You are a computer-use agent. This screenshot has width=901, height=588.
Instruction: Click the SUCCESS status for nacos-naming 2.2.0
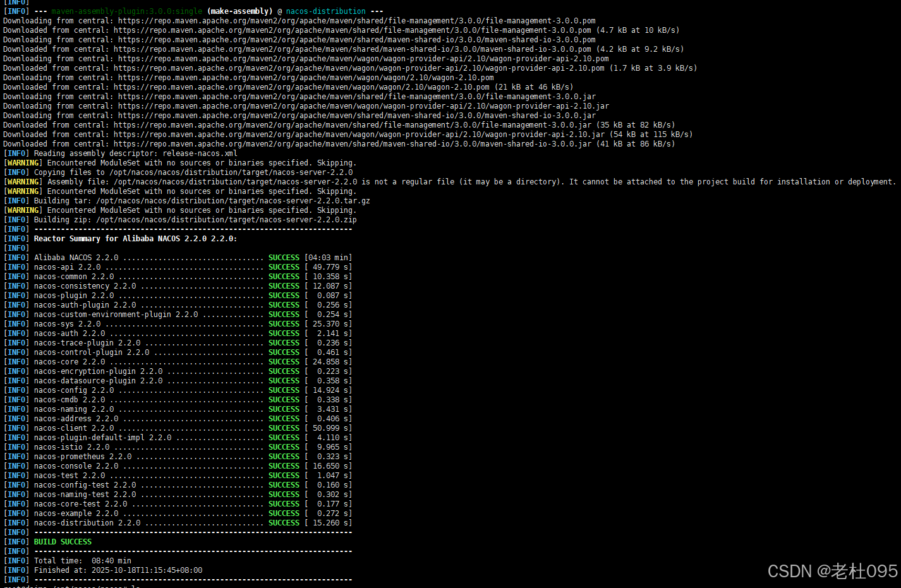[284, 409]
